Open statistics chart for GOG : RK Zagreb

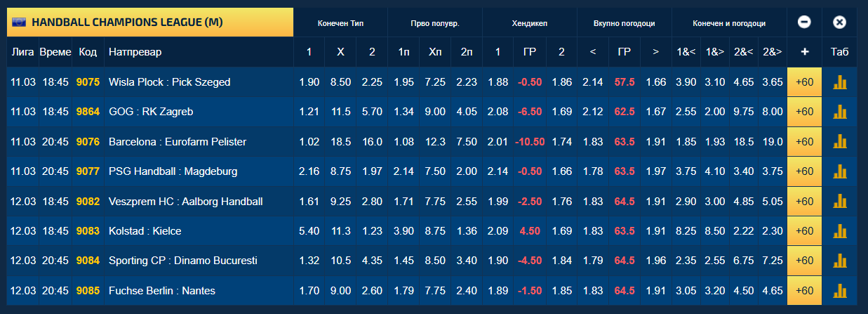point(839,112)
